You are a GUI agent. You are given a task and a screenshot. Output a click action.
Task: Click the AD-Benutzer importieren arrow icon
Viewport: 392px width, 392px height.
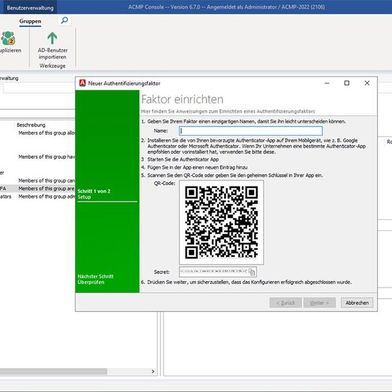coord(52,38)
